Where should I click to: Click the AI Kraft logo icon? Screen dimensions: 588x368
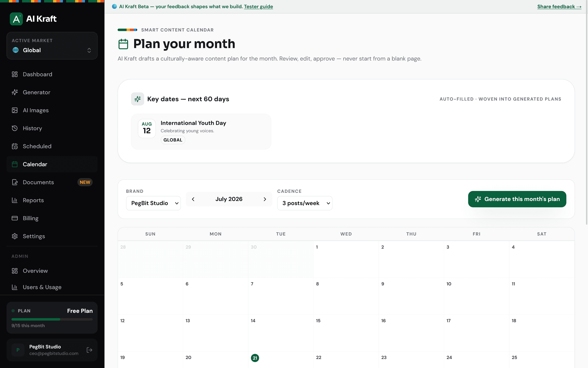(x=16, y=19)
